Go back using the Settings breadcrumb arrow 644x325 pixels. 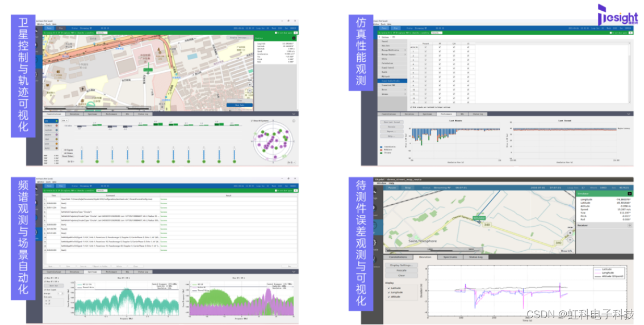(x=379, y=37)
